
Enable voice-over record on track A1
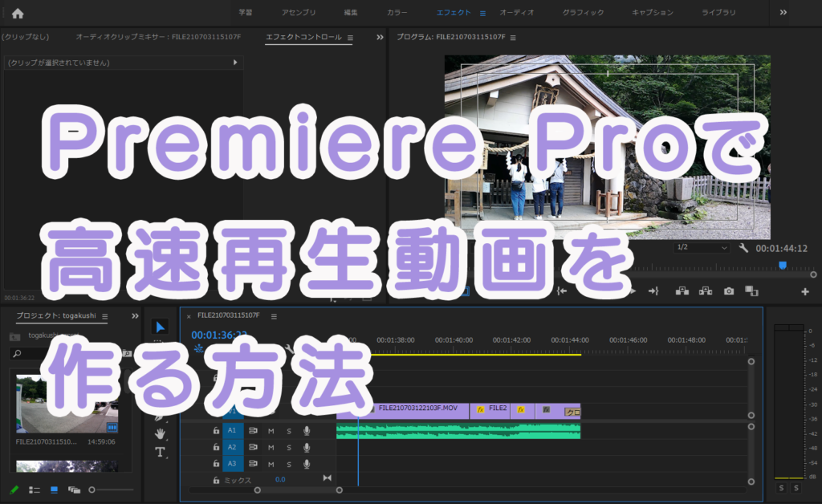(307, 431)
